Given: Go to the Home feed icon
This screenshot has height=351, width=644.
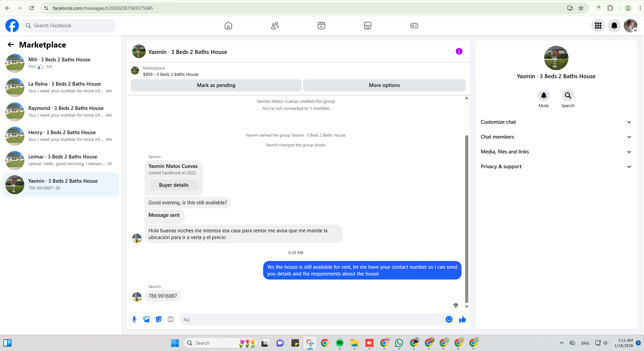Looking at the screenshot, I should coord(228,26).
